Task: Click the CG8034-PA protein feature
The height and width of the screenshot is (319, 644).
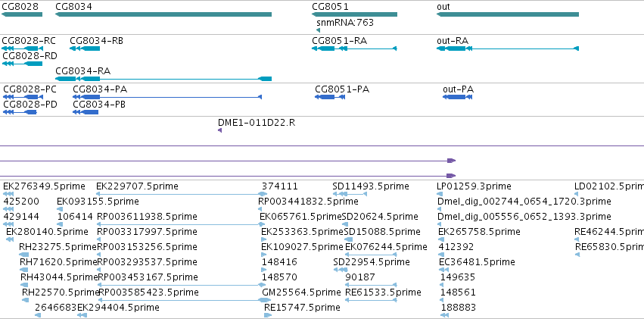Action: click(167, 96)
